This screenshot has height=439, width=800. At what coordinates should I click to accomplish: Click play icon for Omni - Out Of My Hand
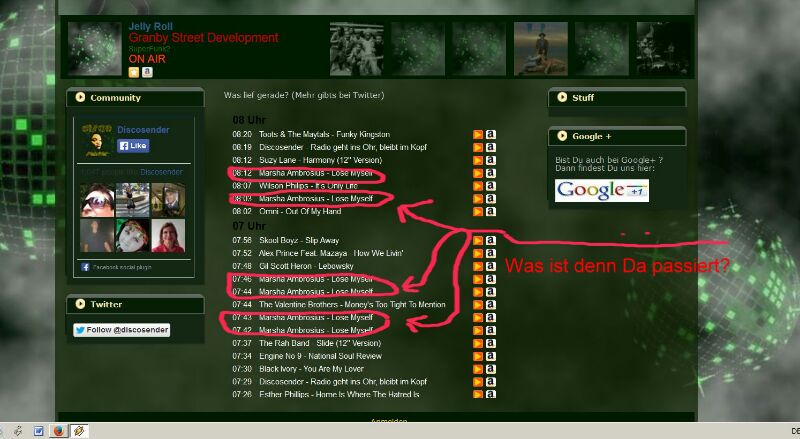(x=478, y=211)
